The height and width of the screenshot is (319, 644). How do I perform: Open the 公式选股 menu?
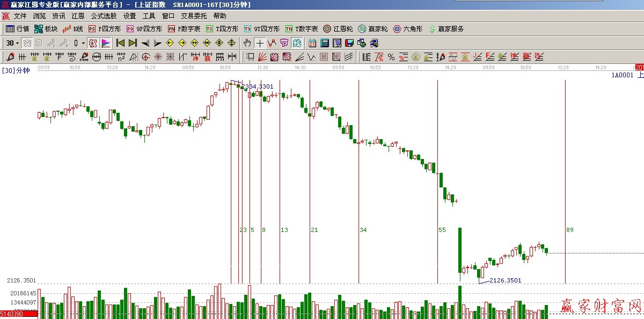104,16
